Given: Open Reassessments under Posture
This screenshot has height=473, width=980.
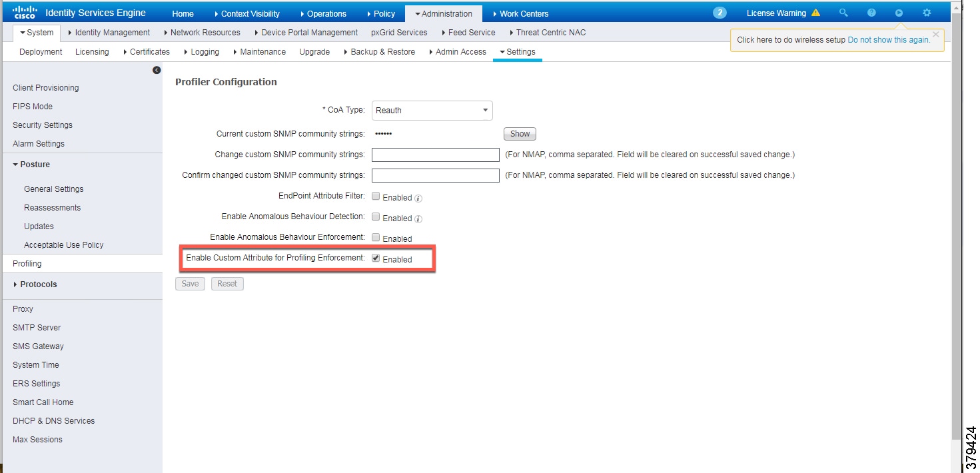Looking at the screenshot, I should 52,208.
